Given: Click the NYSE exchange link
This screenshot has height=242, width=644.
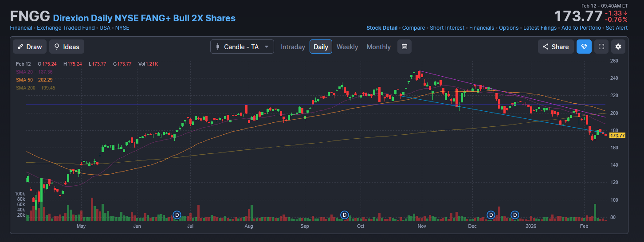Looking at the screenshot, I should click(122, 27).
